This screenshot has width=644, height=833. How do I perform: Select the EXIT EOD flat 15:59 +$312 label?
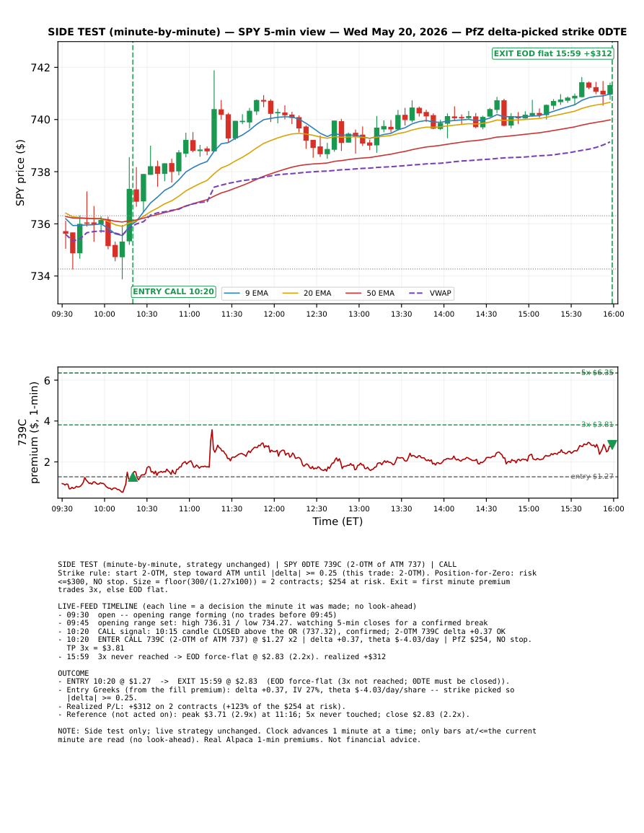tap(552, 53)
